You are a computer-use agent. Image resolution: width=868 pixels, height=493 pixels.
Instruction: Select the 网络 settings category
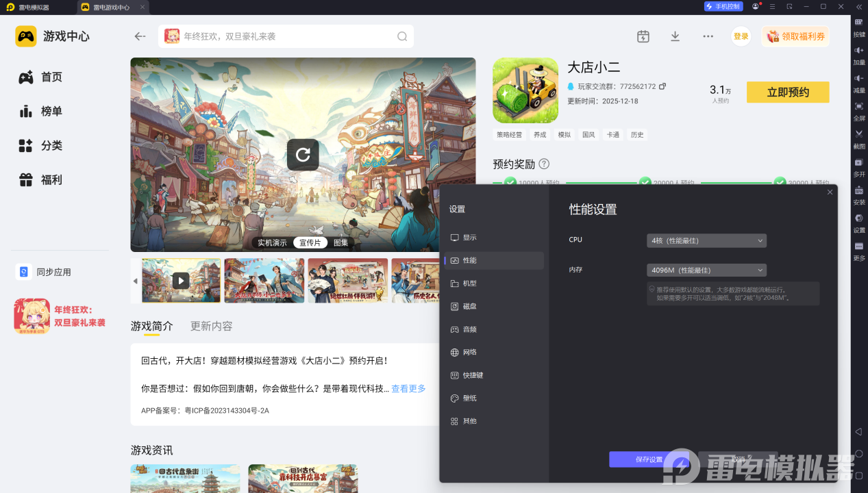pos(494,352)
